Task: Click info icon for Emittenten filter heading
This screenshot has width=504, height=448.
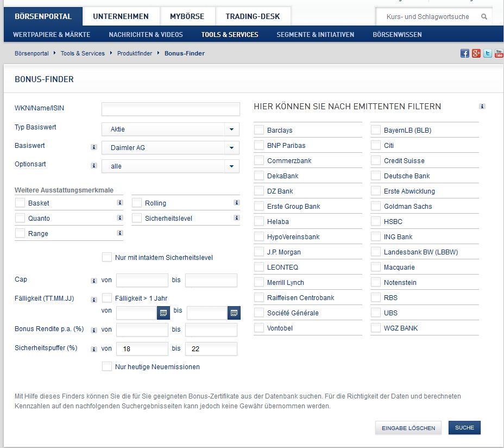Action: point(482,106)
